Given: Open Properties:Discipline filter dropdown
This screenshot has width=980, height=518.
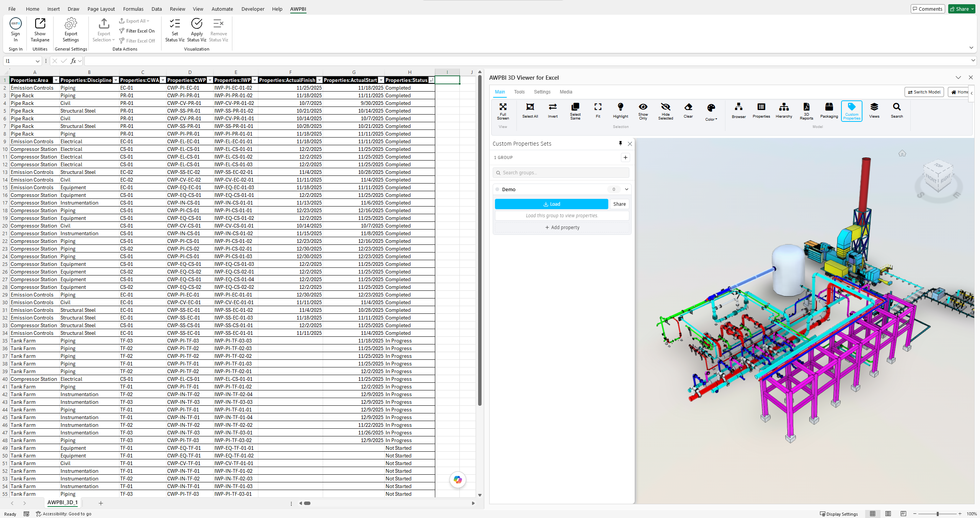Looking at the screenshot, I should [116, 80].
